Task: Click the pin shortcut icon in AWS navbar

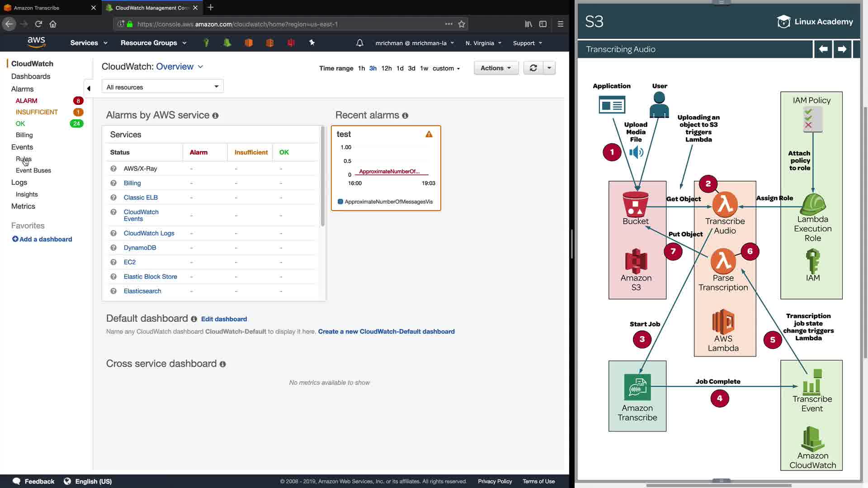Action: tap(311, 42)
